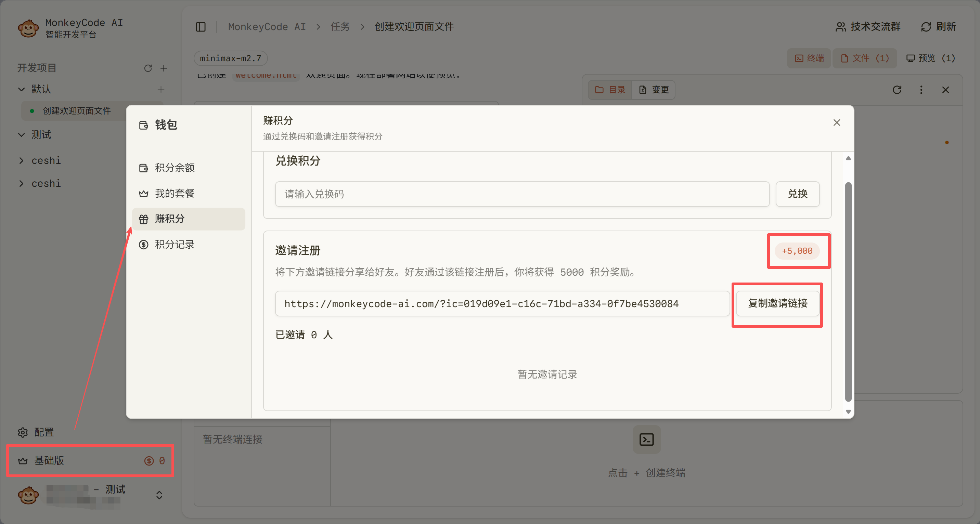Open 积分记录 in wallet menu
The image size is (980, 524).
[175, 244]
